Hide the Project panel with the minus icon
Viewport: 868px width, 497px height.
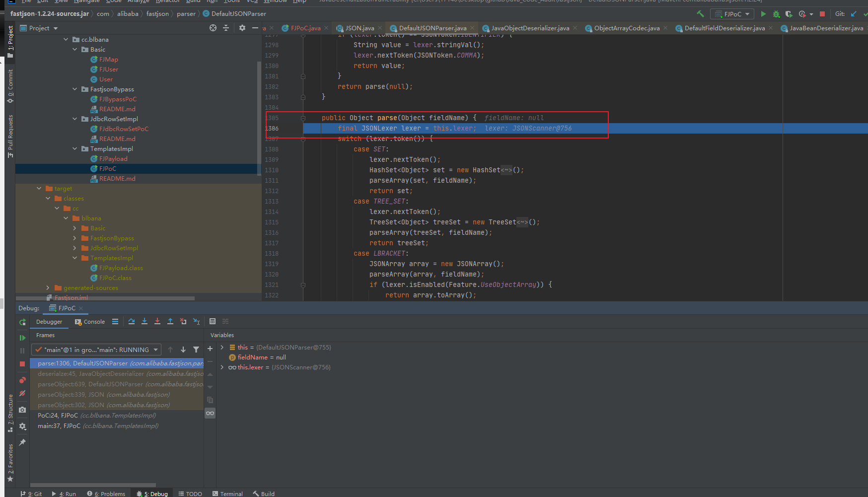pyautogui.click(x=255, y=28)
